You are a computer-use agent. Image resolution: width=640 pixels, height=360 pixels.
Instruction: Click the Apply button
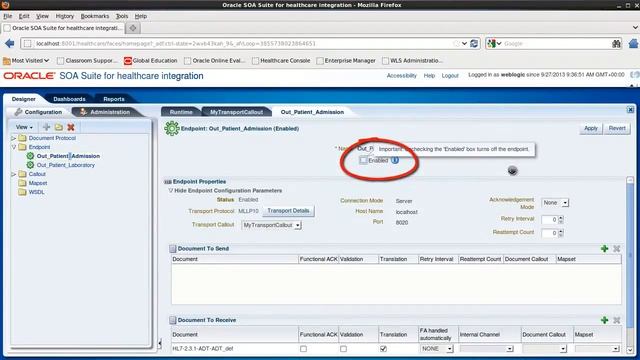(x=591, y=128)
